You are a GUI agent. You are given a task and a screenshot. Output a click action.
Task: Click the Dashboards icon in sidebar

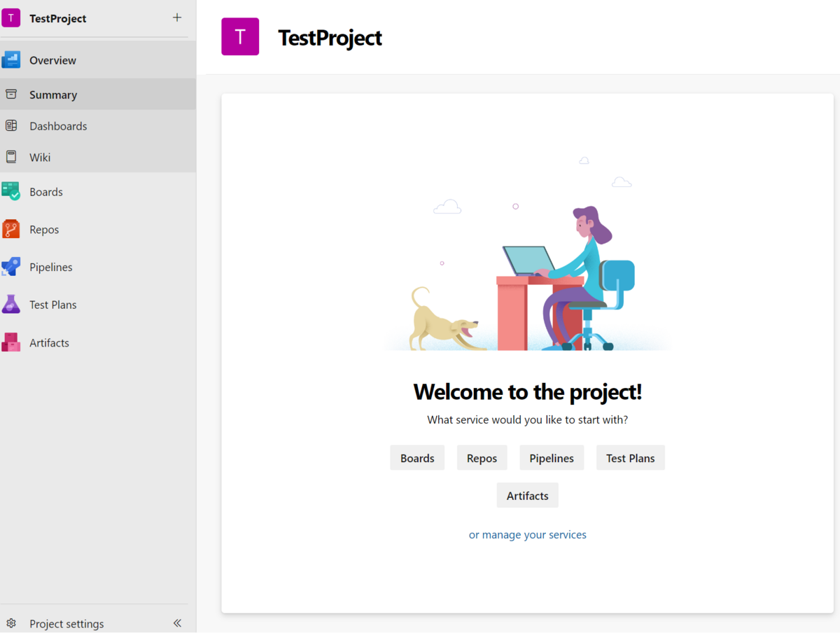pyautogui.click(x=11, y=126)
